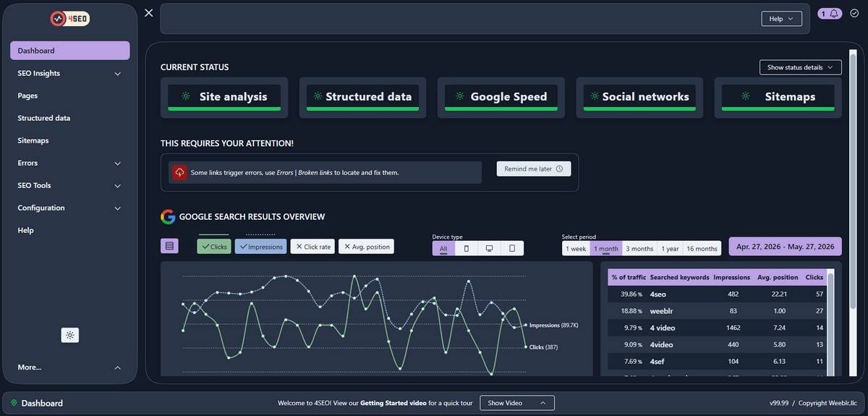Select 1 year period
This screenshot has height=416, width=868.
pos(670,248)
